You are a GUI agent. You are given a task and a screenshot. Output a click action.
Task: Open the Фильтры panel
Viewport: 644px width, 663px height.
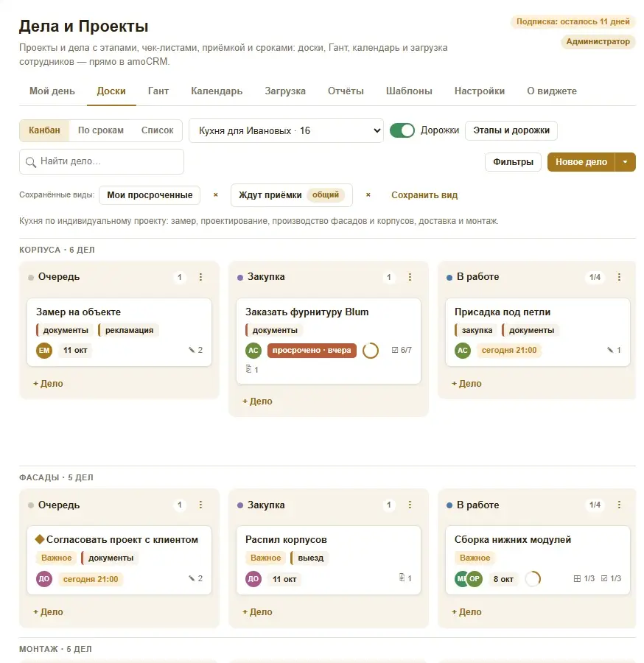click(513, 162)
